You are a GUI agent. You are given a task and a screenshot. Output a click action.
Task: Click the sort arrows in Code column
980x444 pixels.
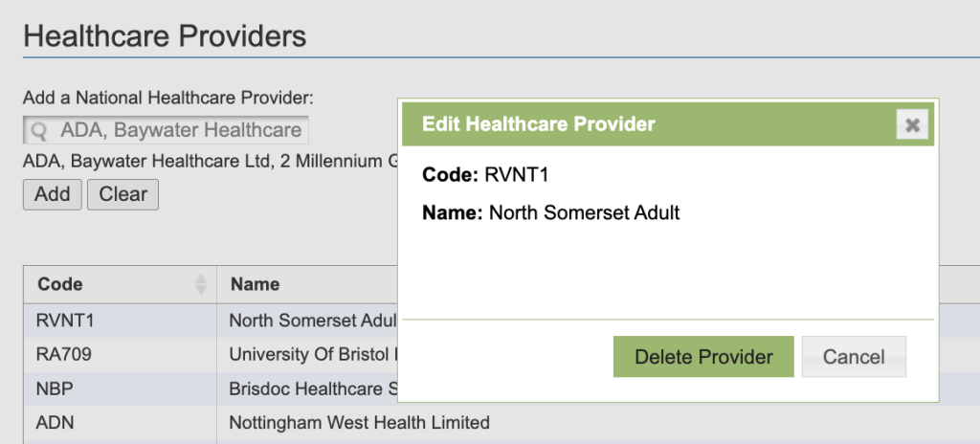tap(201, 284)
